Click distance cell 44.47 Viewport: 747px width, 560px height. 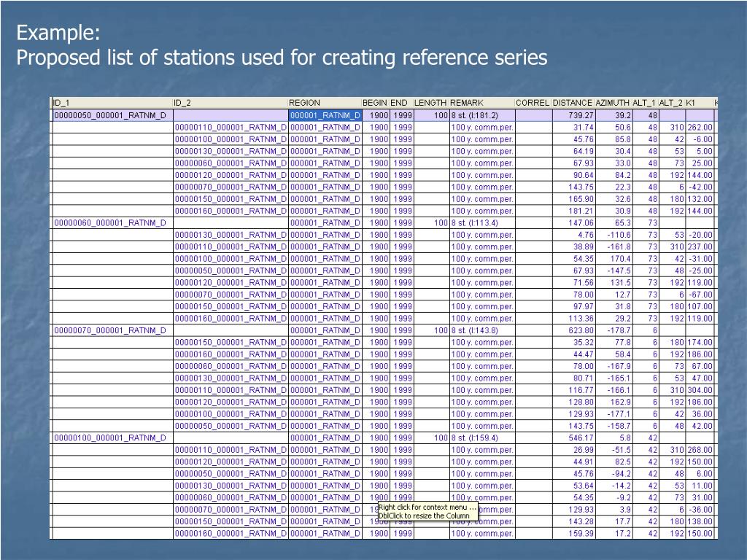click(573, 354)
